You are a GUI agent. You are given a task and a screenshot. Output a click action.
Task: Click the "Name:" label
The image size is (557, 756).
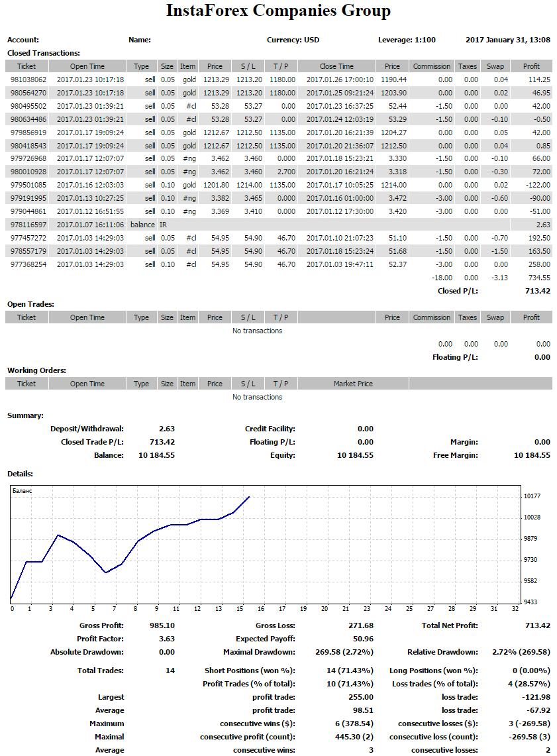pos(140,40)
